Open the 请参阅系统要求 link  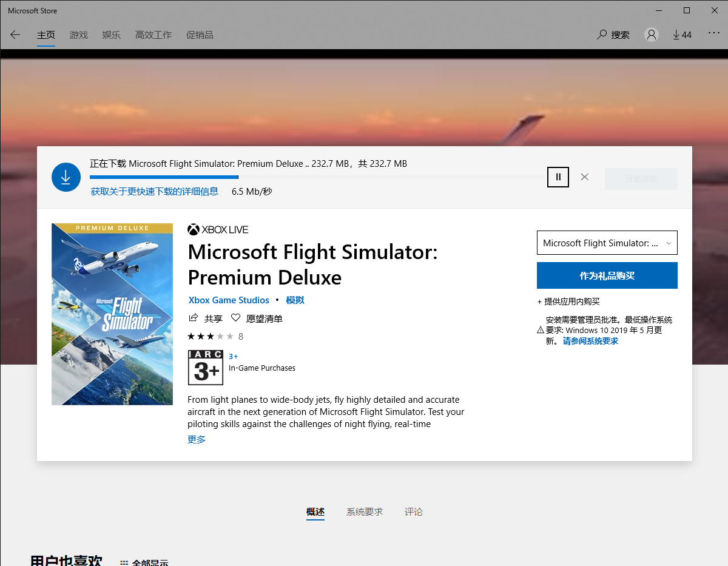[x=590, y=341]
